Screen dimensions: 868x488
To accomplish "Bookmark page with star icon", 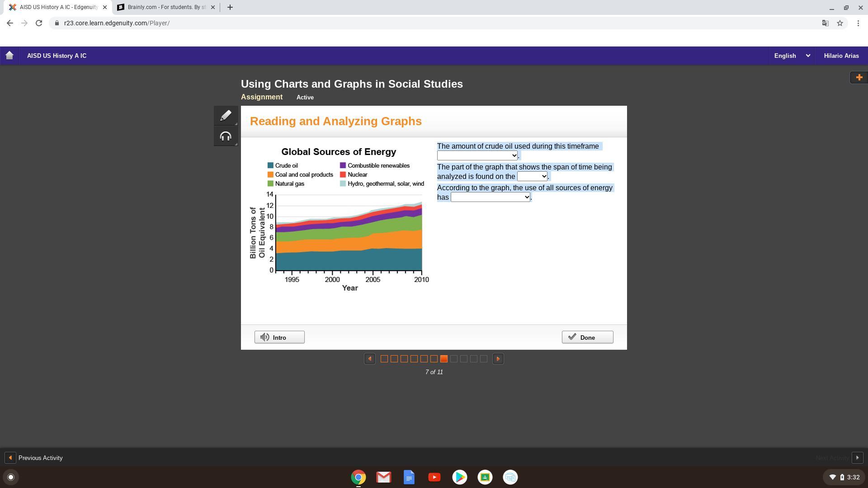I will (840, 23).
